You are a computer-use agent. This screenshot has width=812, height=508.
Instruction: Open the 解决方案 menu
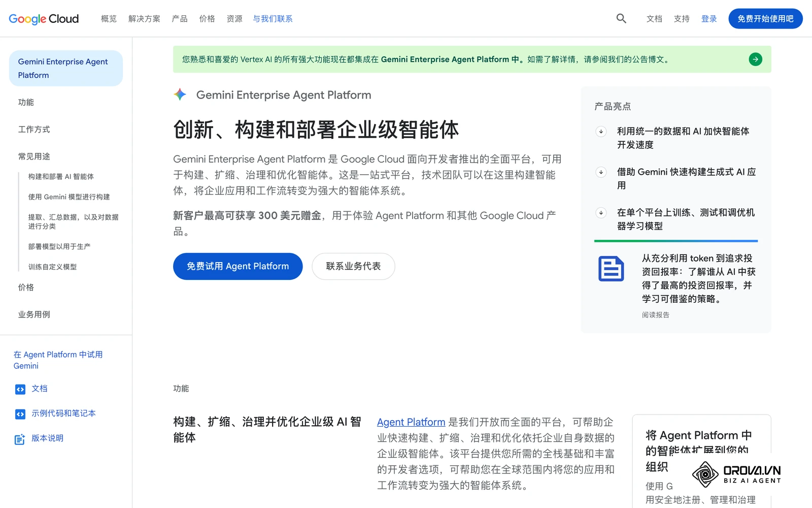coord(144,19)
